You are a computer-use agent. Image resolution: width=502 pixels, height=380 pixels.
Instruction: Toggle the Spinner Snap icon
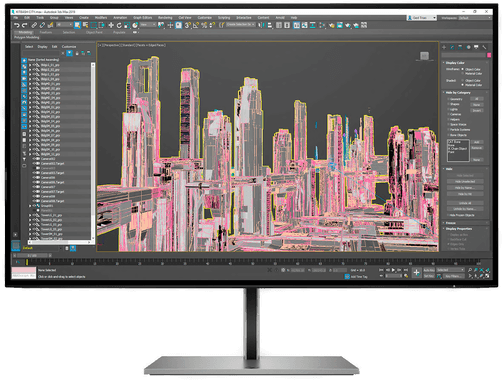(212, 25)
